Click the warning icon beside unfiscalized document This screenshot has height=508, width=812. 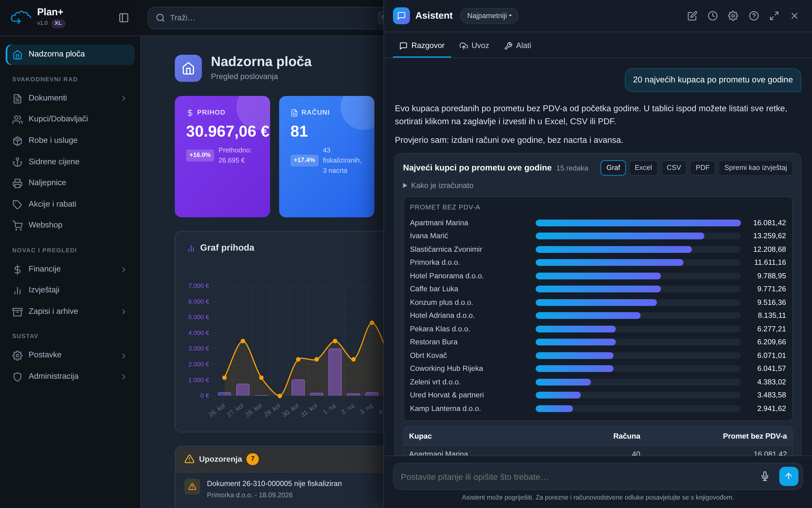pyautogui.click(x=192, y=487)
